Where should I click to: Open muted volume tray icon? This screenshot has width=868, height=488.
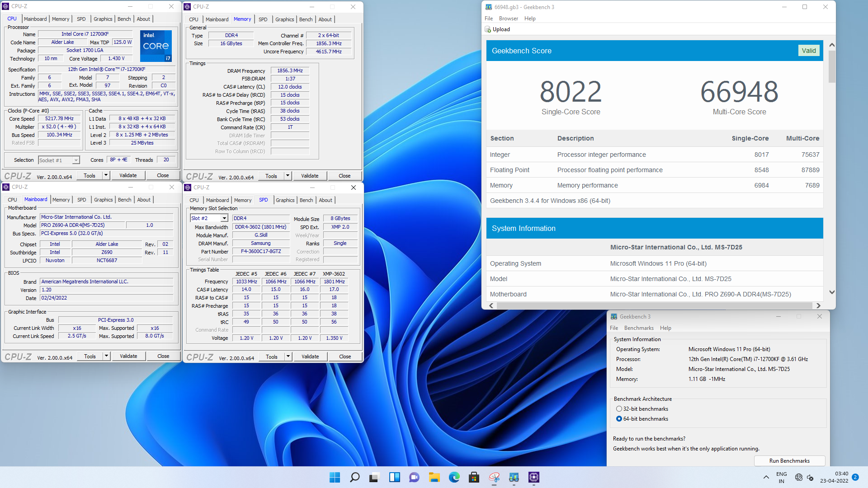click(x=810, y=477)
